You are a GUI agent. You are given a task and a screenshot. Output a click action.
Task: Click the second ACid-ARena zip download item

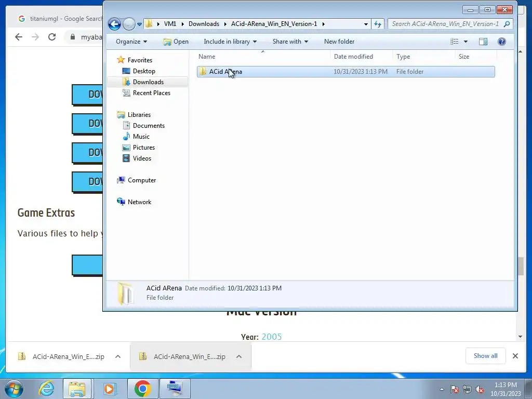click(182, 356)
